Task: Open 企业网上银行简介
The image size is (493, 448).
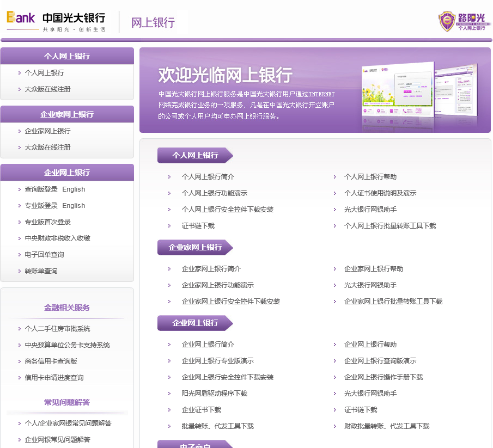Action: point(208,345)
